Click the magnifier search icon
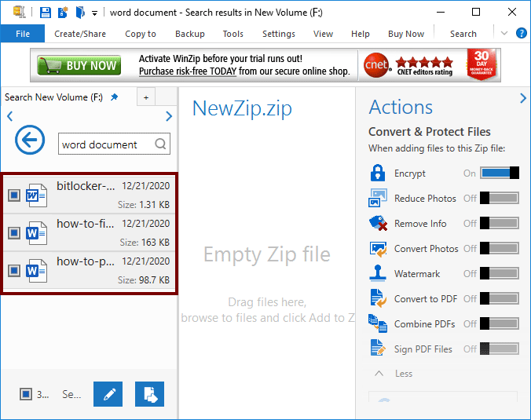The width and height of the screenshot is (531, 420). pos(160,144)
